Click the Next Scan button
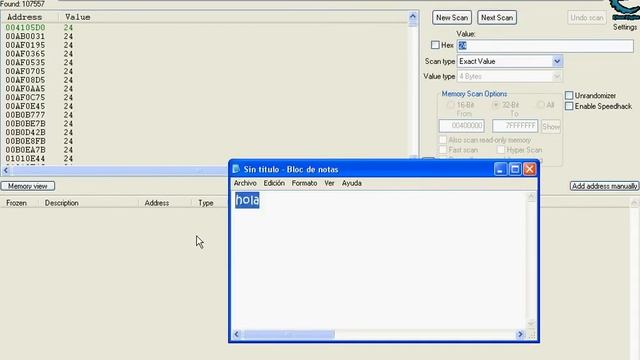Screen dimensions: 640x360 pos(497,18)
